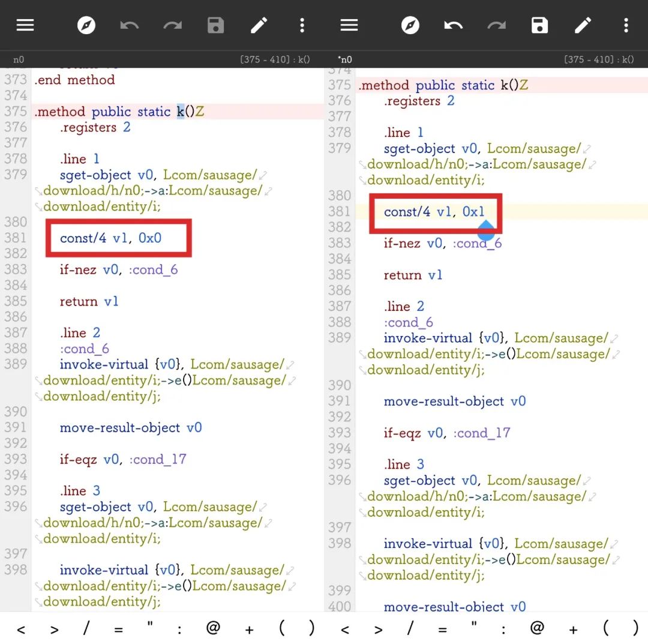648x644 pixels.
Task: Open the [375 - 410] : k() method indicator on the left
Action: (x=275, y=59)
